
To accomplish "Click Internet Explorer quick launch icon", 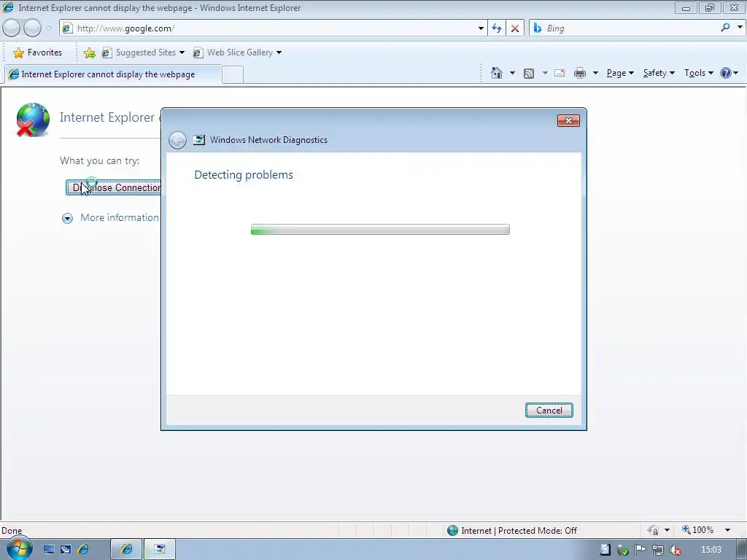I will pyautogui.click(x=83, y=550).
